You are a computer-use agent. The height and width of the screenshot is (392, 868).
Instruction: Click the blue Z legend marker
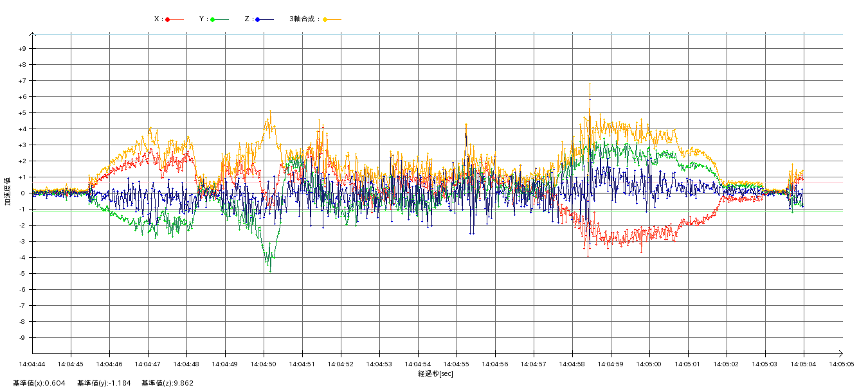coord(258,19)
